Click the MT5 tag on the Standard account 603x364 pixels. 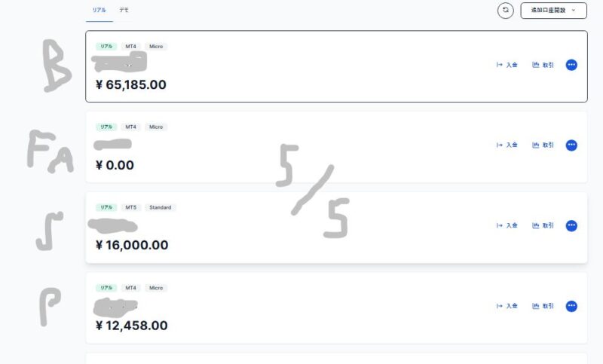click(x=131, y=207)
